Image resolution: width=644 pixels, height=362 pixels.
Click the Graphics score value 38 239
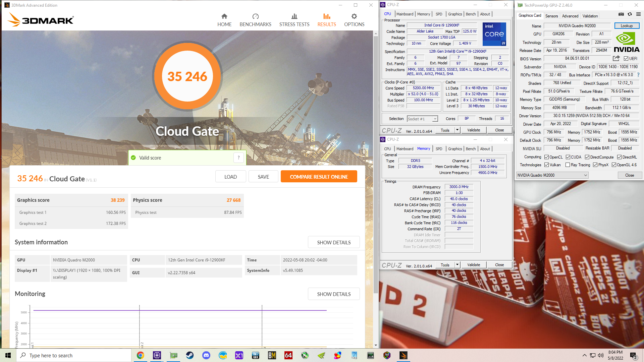(117, 200)
